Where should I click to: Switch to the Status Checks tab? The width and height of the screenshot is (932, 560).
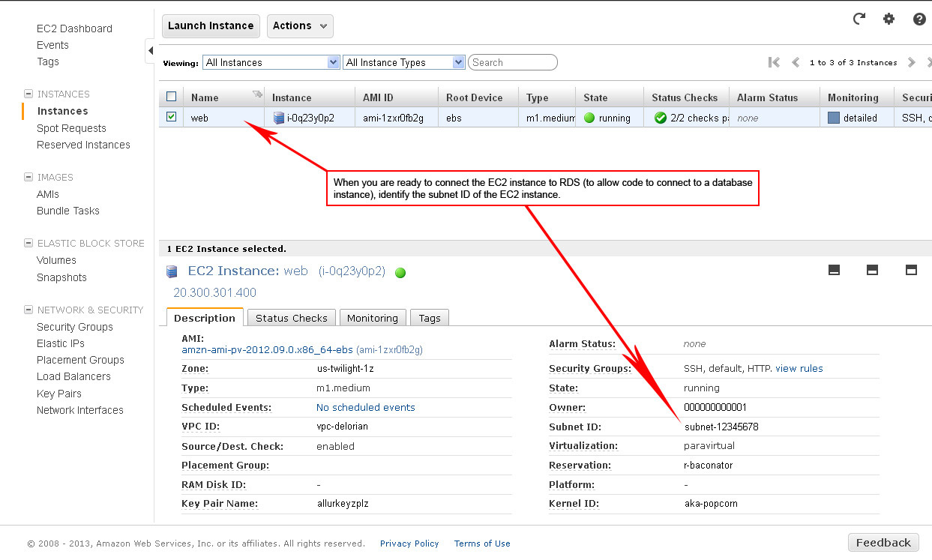[x=292, y=318]
